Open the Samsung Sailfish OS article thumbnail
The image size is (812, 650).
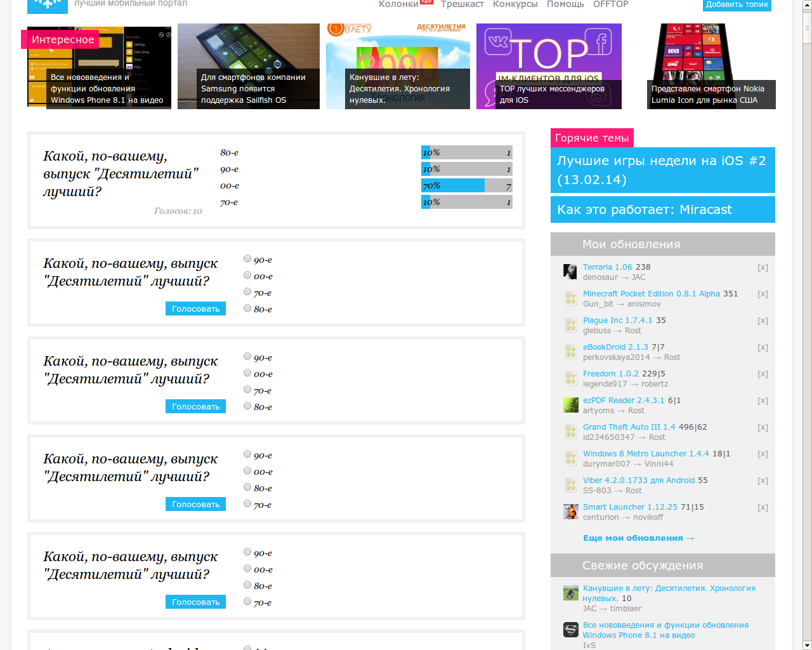(x=249, y=67)
